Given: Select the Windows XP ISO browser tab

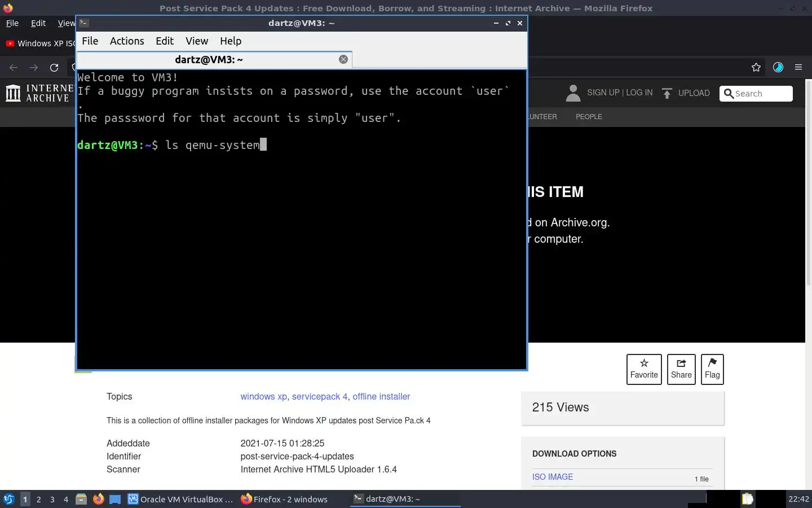Looking at the screenshot, I should tap(39, 43).
